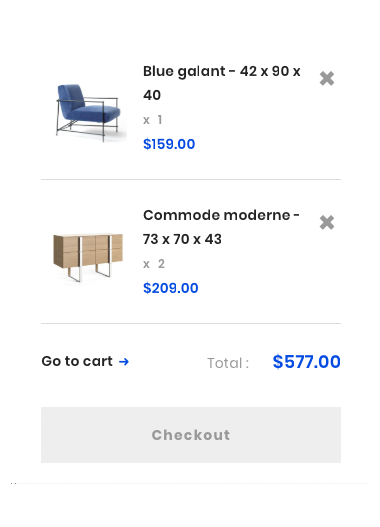Click the $209.00 price
380x527 pixels.
170,288
